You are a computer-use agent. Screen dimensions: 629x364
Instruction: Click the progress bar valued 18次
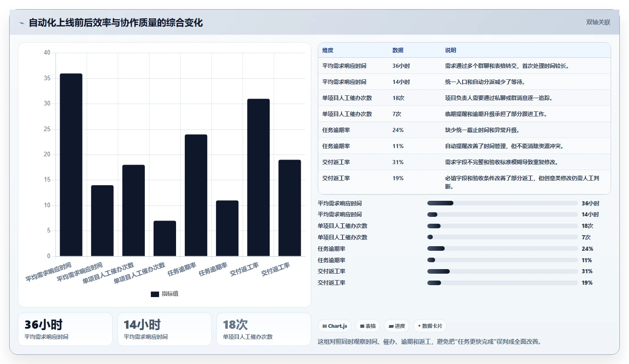(x=502, y=226)
